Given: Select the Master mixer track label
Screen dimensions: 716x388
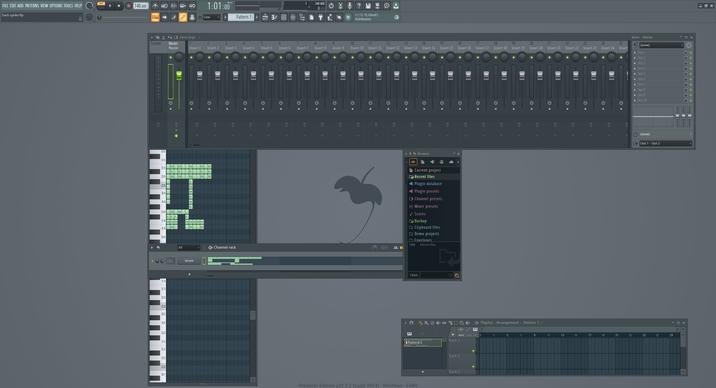Looking at the screenshot, I should 174,46.
